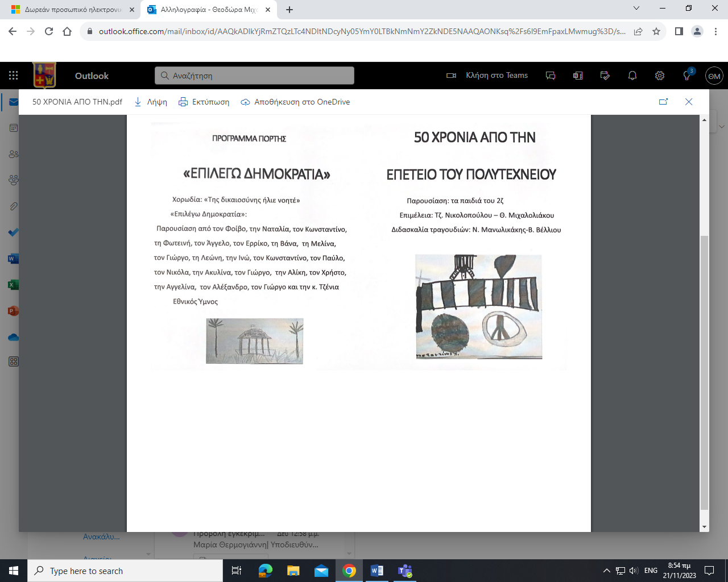Click the PDF preview vertical scrollbar thumb

click(x=705, y=373)
